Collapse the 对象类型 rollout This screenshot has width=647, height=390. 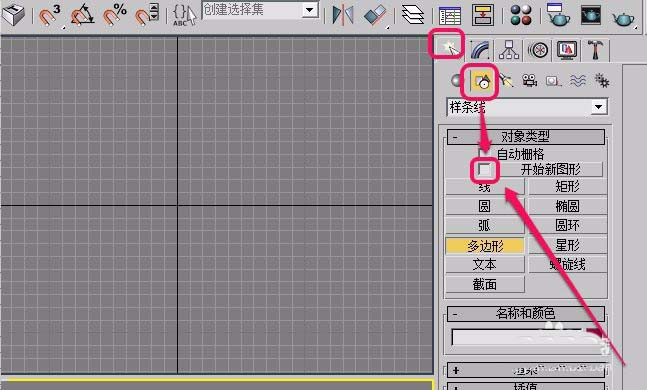(x=526, y=136)
